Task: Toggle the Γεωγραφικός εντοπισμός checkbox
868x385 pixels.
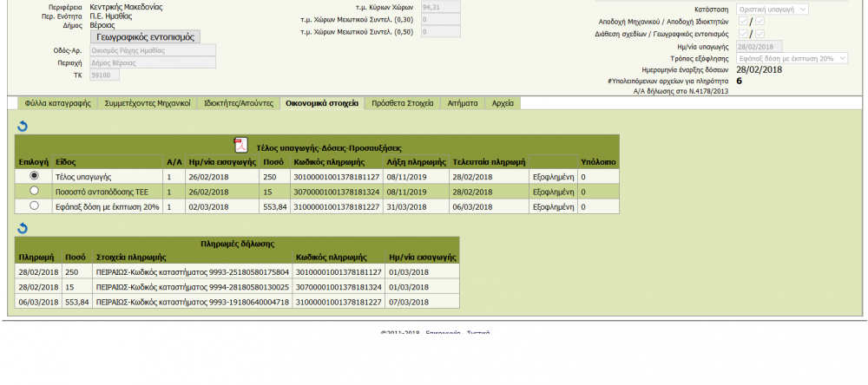Action: [759, 34]
